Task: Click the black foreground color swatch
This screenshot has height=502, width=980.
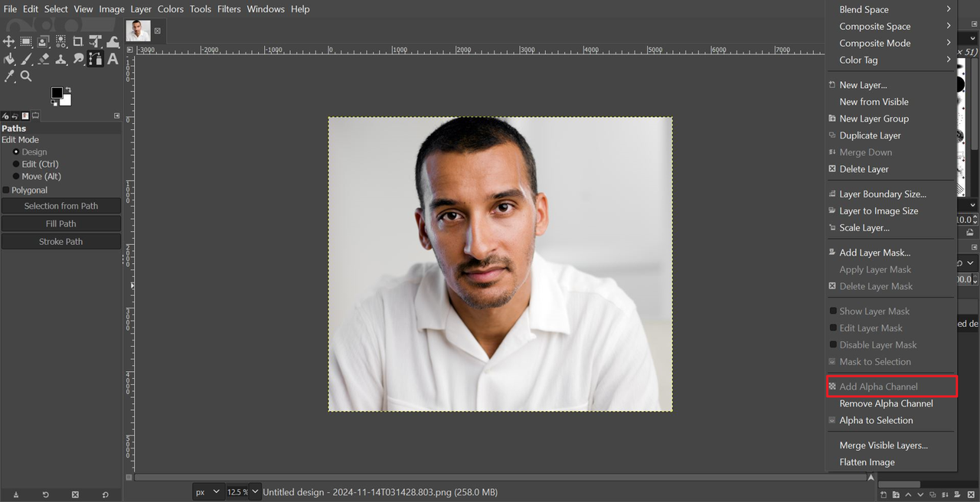Action: tap(56, 92)
